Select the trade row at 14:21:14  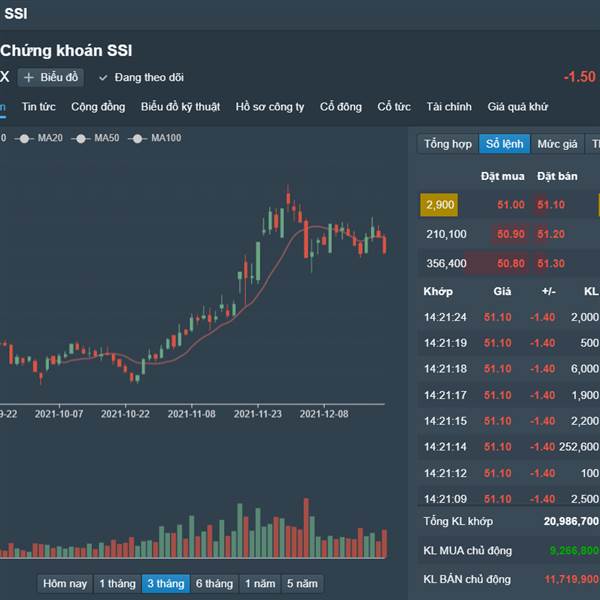pos(510,447)
